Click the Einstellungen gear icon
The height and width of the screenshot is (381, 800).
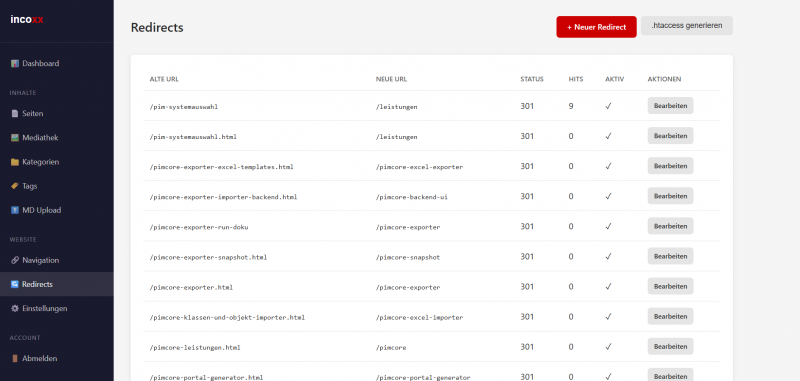(15, 309)
